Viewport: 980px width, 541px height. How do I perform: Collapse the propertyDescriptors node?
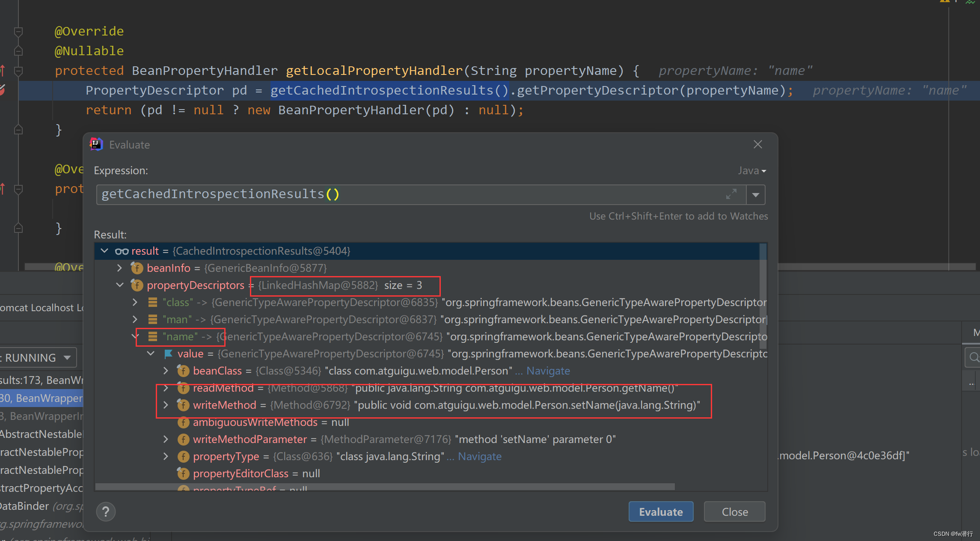click(x=120, y=285)
